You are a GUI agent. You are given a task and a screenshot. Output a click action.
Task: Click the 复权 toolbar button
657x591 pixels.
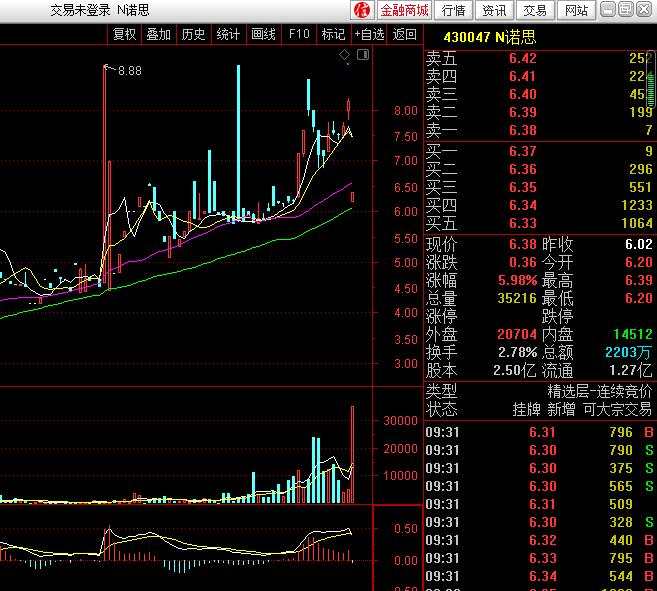pos(124,34)
